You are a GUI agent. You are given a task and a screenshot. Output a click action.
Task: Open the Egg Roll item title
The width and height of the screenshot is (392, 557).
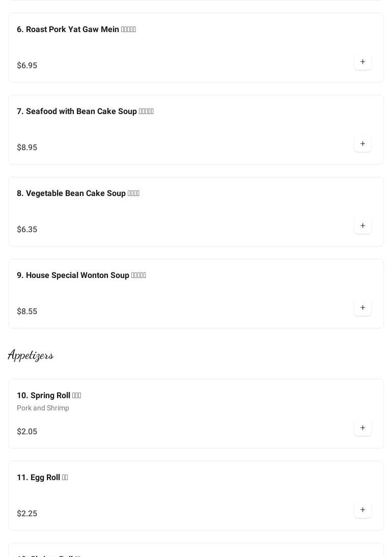pyautogui.click(x=42, y=478)
